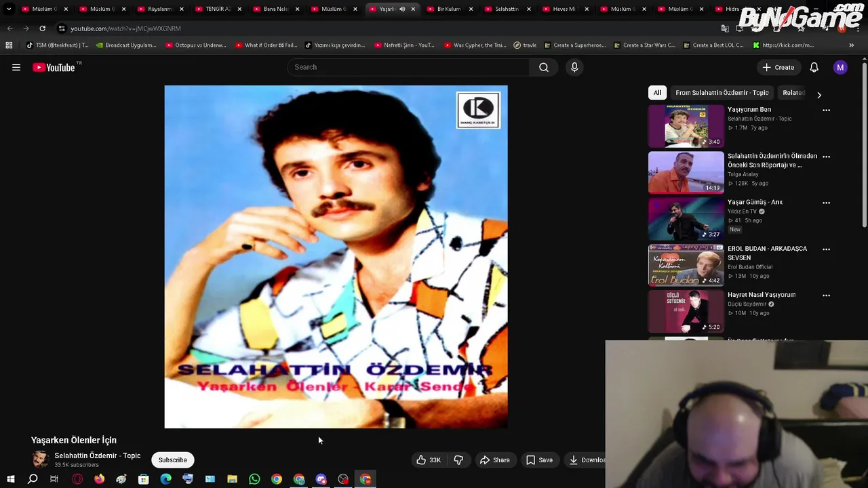
Task: Click the video player album cover
Action: (336, 257)
